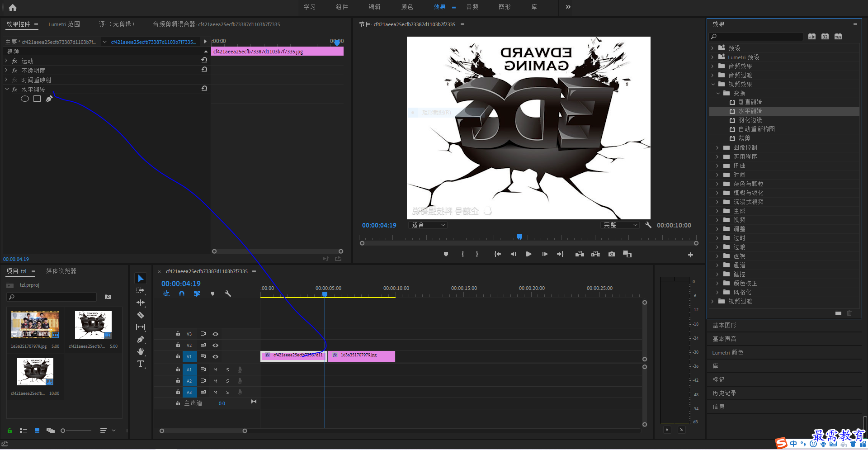Image resolution: width=868 pixels, height=450 pixels.
Task: Expand the 预设 folder
Action: pos(713,48)
